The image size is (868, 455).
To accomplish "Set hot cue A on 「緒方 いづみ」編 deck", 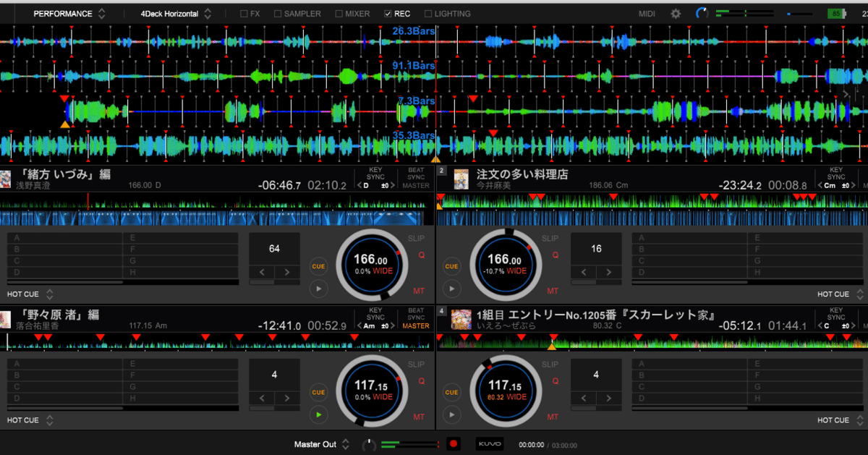I will (64, 238).
